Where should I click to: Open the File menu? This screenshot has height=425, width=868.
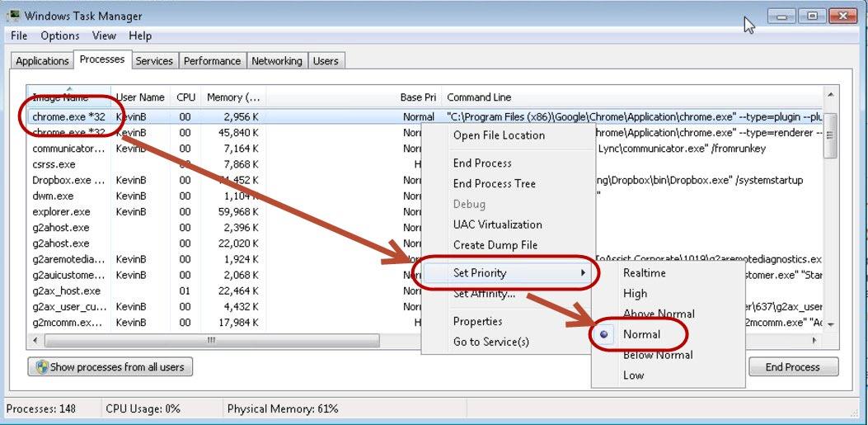(19, 35)
